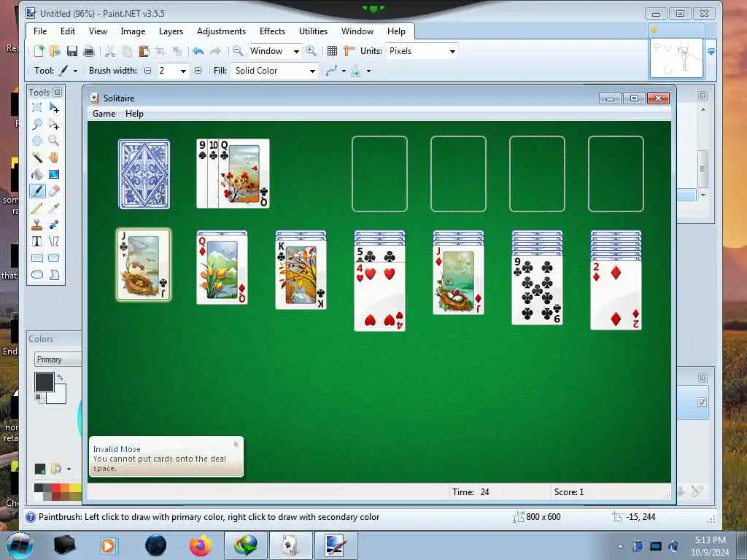Click the New image icon in the toolbar

39,51
